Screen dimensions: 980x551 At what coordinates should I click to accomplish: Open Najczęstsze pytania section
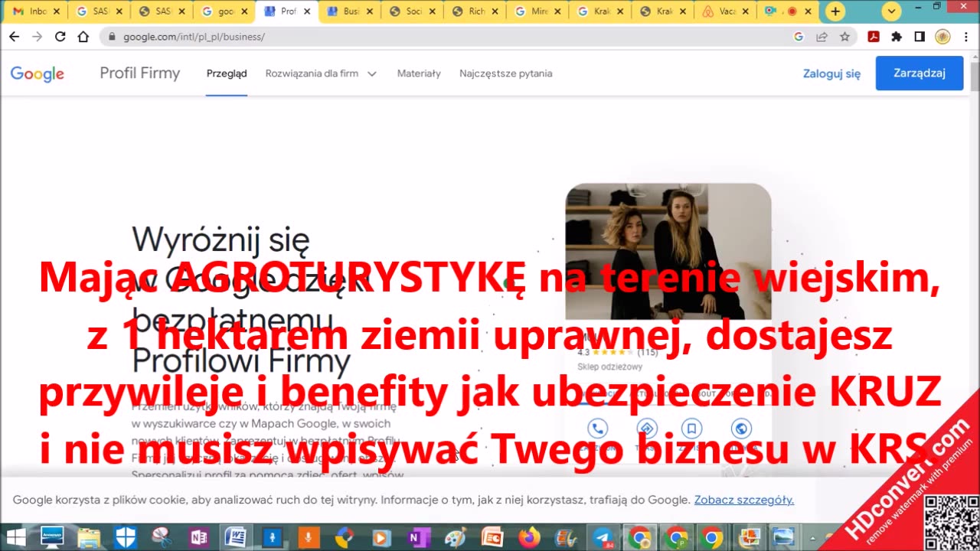[506, 73]
